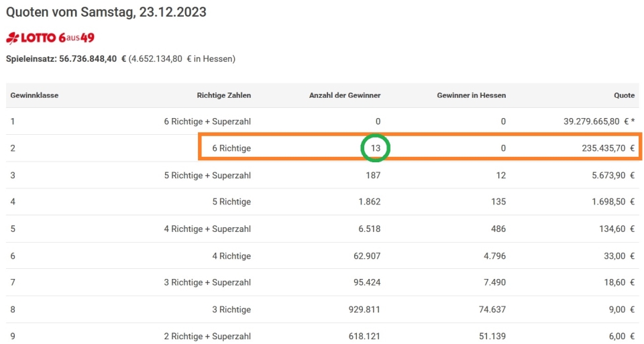Click the LOTTO 6aus49 logo
Viewport: 644px width, 344px height.
pyautogui.click(x=50, y=38)
